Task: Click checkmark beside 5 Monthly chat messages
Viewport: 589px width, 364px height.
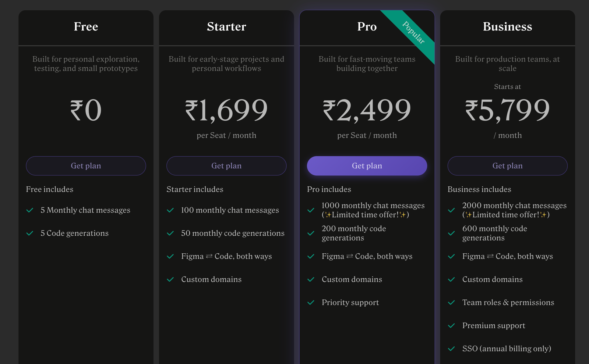Action: (x=30, y=210)
